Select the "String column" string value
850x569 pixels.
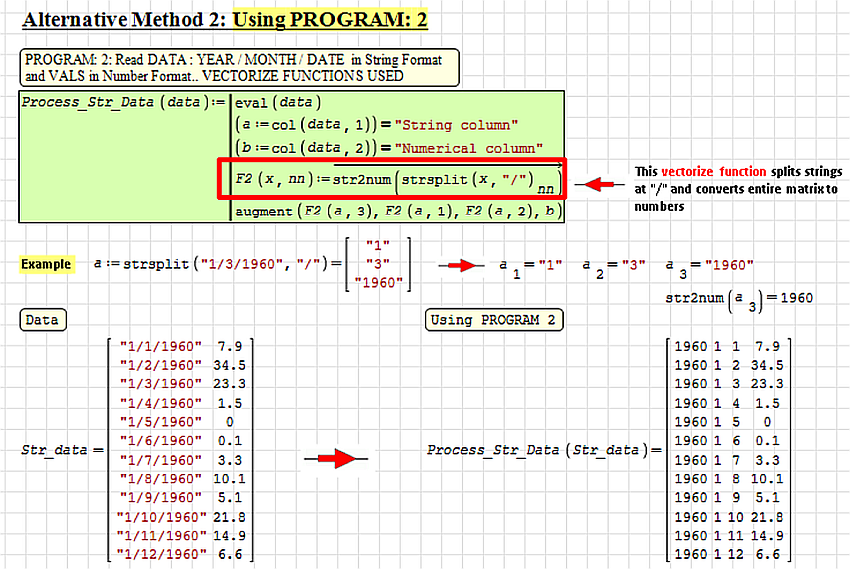point(456,125)
